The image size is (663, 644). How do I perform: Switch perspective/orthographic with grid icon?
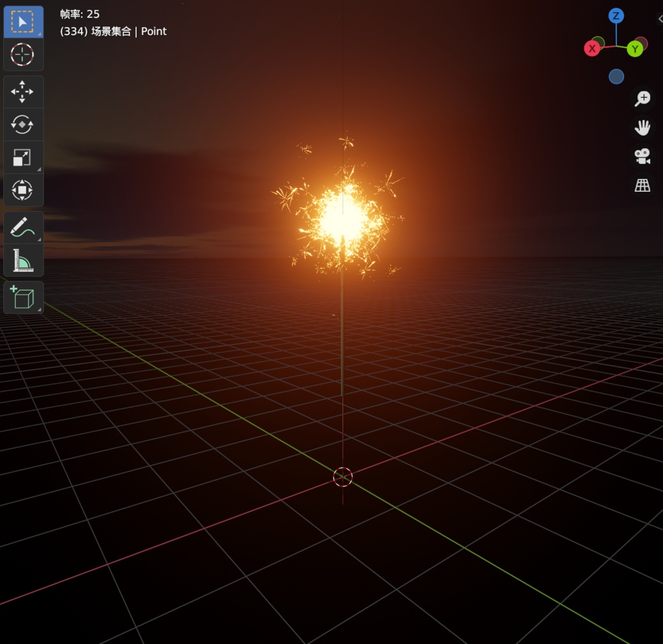pos(642,185)
